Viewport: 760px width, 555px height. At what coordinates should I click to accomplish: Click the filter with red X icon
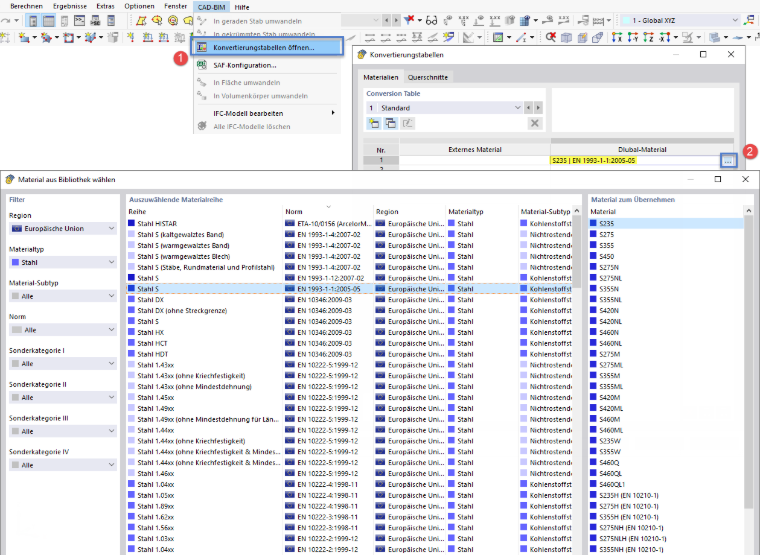pyautogui.click(x=410, y=20)
